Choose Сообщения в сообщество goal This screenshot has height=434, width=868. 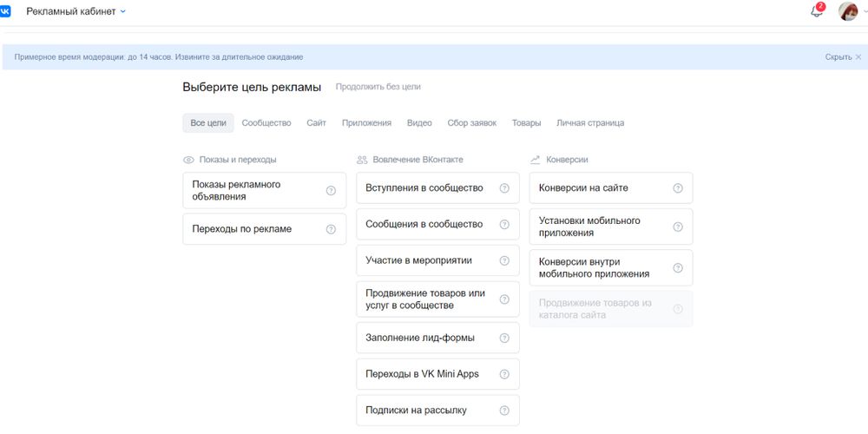point(437,224)
